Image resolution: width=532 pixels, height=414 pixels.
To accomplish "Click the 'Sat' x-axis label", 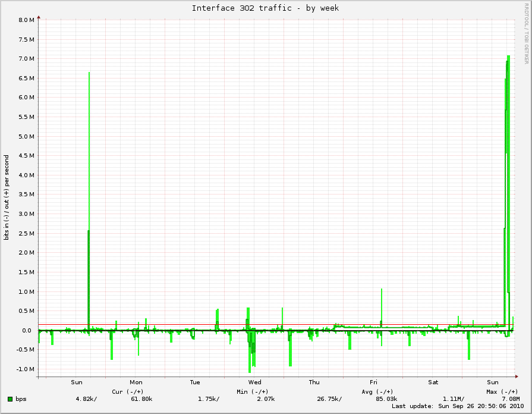I will tap(433, 382).
